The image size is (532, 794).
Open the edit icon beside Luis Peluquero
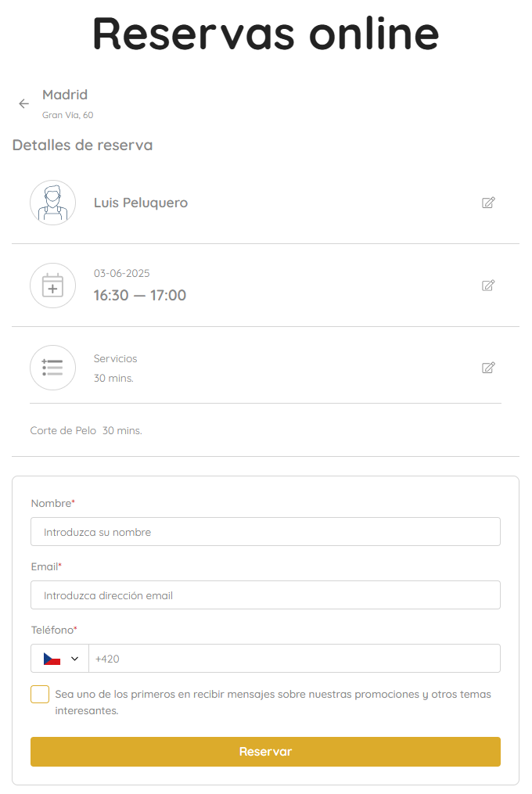[488, 203]
